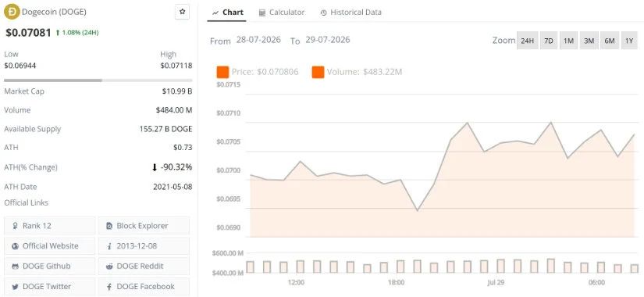Click the ATH value $0.73

click(183, 147)
